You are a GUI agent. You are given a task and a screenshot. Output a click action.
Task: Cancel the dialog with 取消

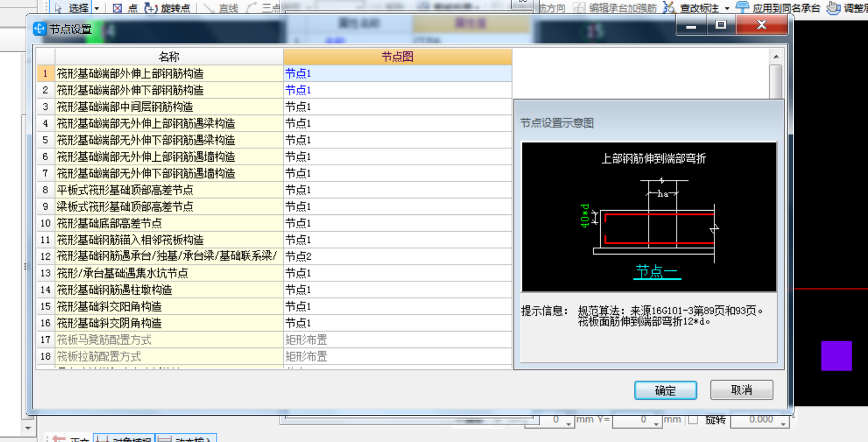pos(742,390)
